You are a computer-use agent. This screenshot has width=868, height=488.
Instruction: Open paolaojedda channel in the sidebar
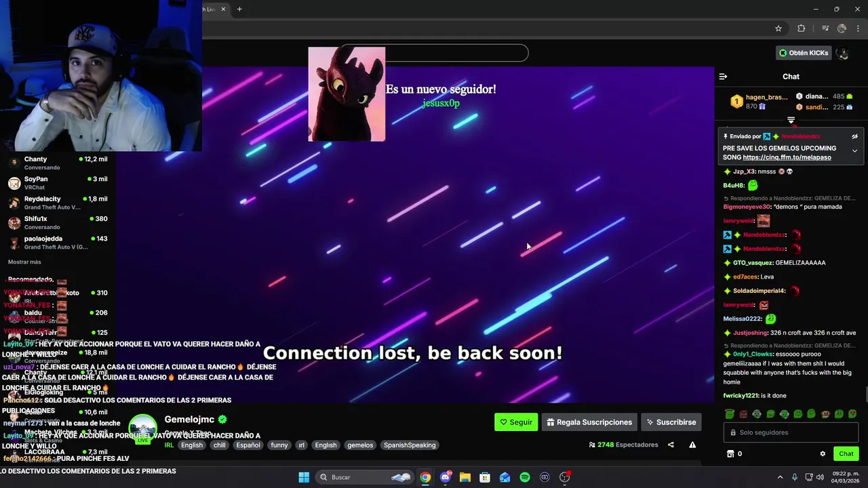(58, 243)
